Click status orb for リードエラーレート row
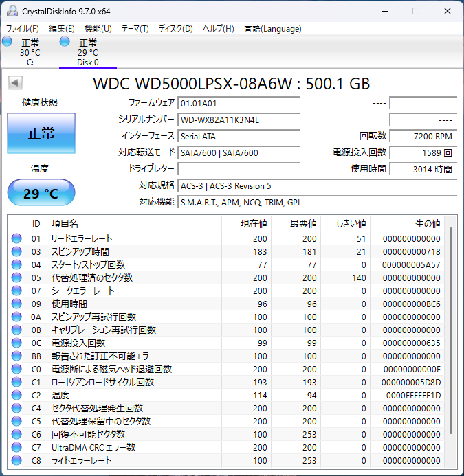The width and height of the screenshot is (464, 476). pyautogui.click(x=16, y=238)
